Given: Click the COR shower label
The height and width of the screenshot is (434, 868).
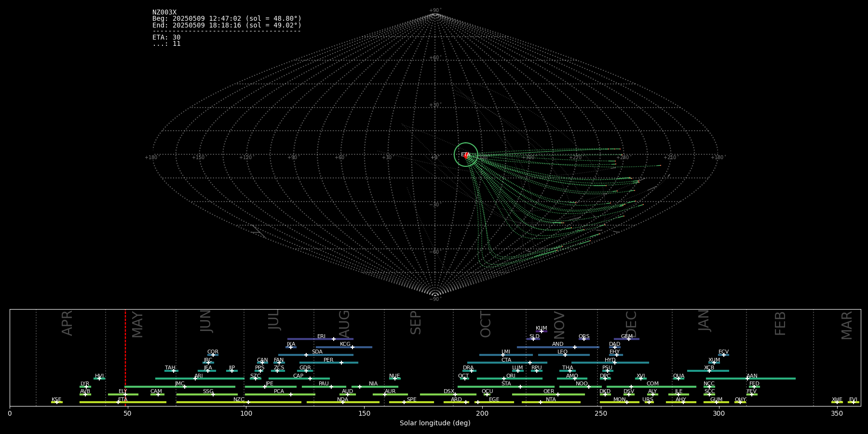Looking at the screenshot, I should (x=213, y=352).
